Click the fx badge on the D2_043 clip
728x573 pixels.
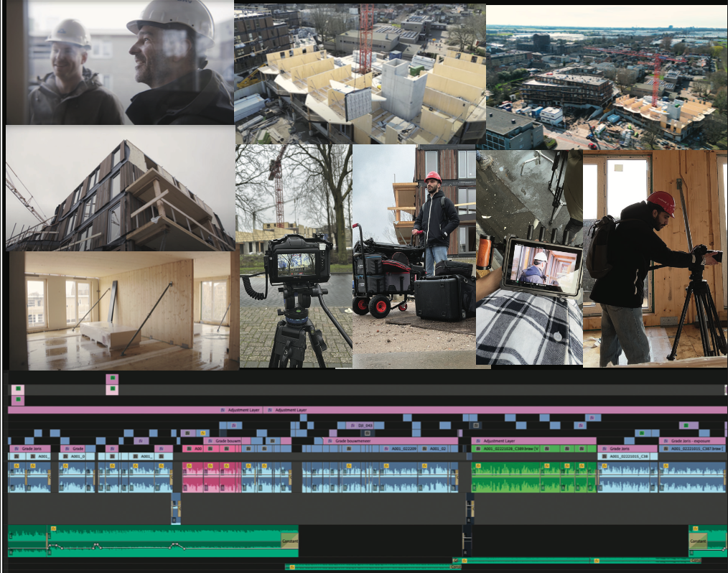tap(353, 425)
